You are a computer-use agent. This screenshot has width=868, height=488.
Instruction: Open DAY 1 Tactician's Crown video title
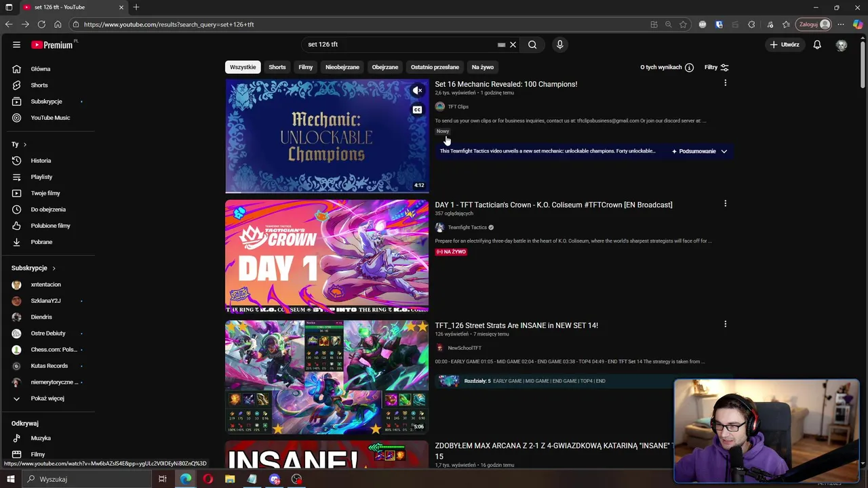tap(553, 205)
